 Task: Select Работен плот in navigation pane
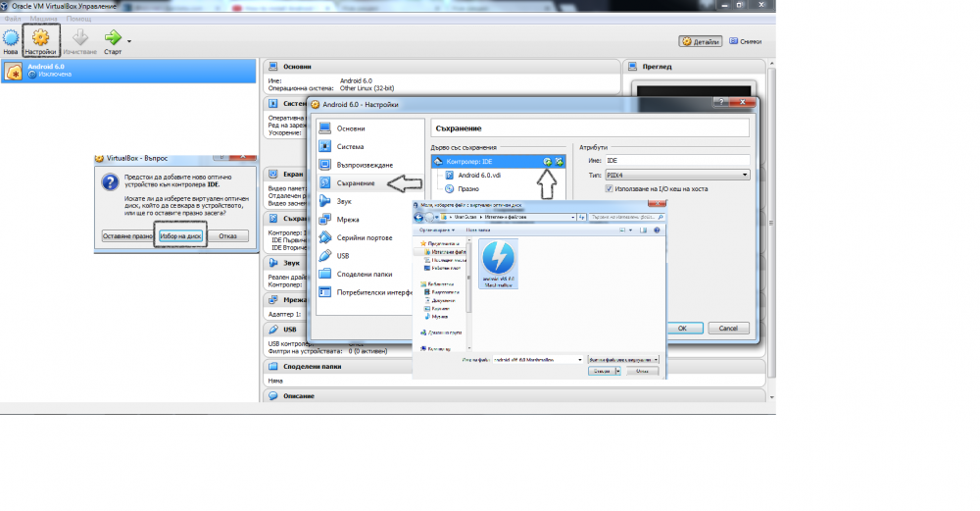[445, 268]
